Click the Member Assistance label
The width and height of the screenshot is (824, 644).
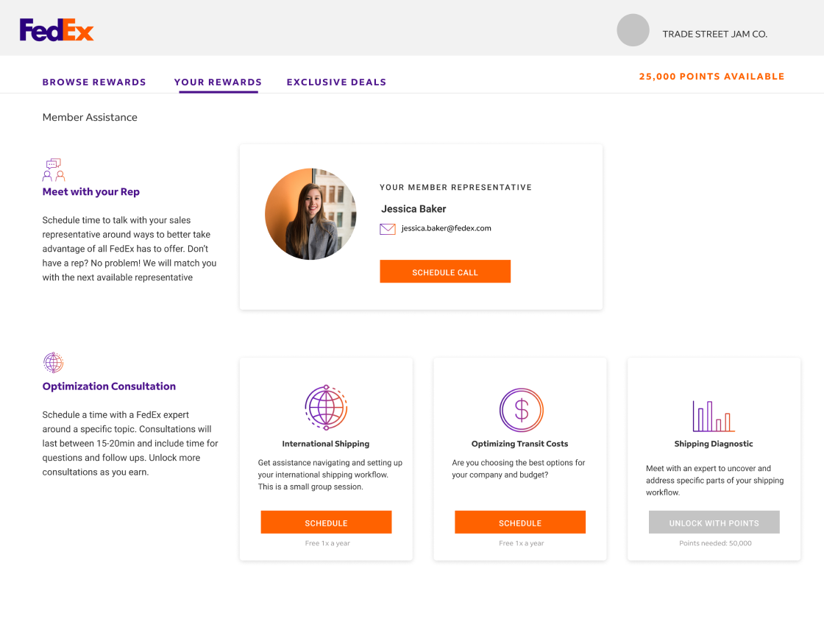(90, 117)
